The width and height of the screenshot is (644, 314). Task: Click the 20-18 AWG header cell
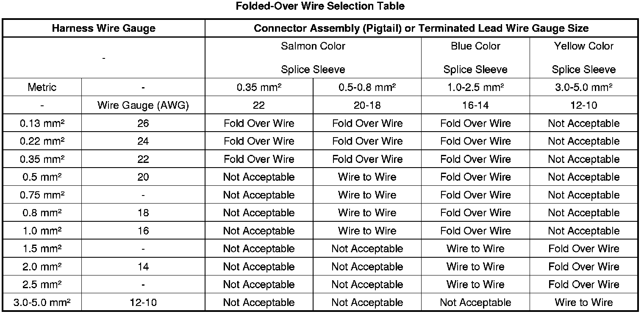[367, 105]
